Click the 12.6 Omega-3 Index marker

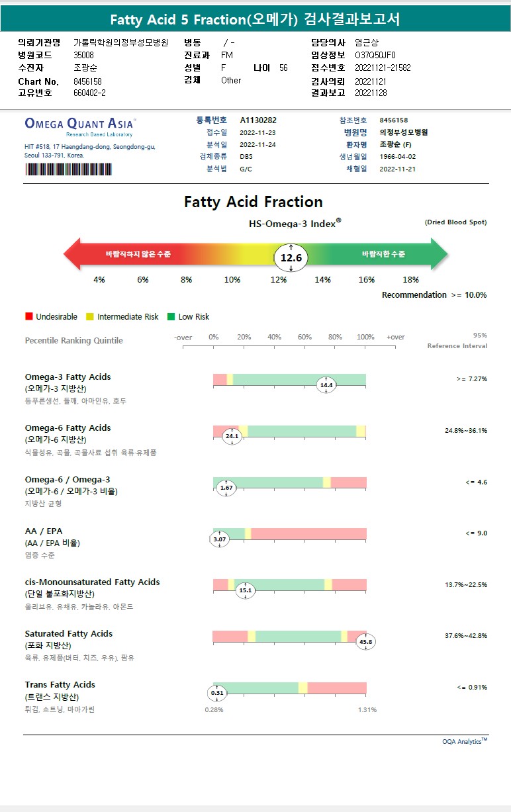point(291,257)
